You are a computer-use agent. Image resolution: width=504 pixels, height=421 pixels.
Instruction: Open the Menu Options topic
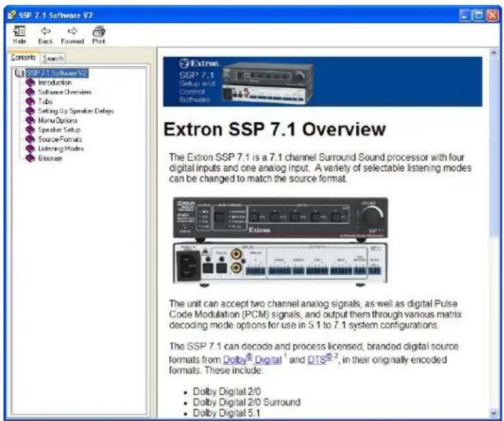[58, 121]
